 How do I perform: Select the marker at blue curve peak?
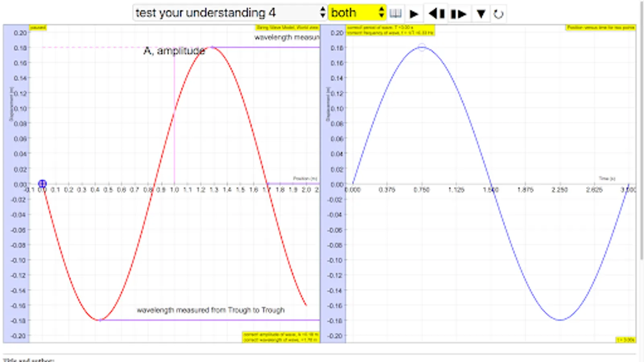pyautogui.click(x=422, y=47)
